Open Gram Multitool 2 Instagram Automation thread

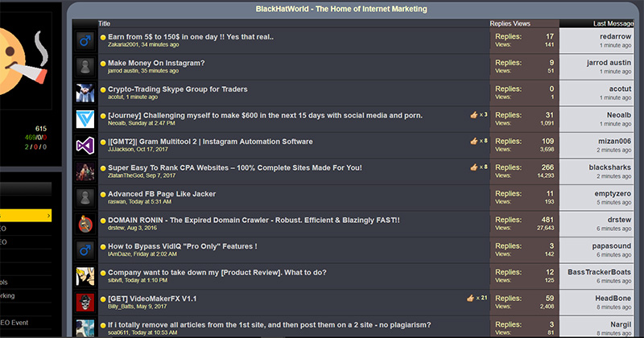[x=210, y=142]
